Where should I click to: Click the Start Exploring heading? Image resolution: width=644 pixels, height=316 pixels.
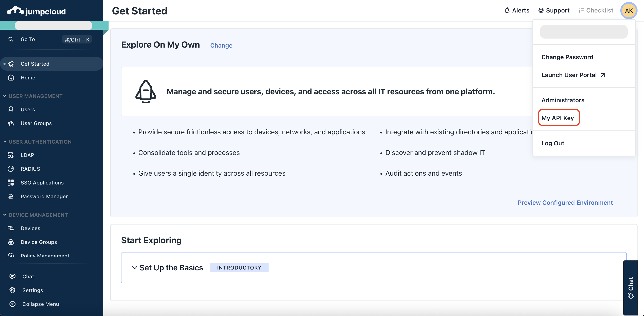[x=151, y=240]
